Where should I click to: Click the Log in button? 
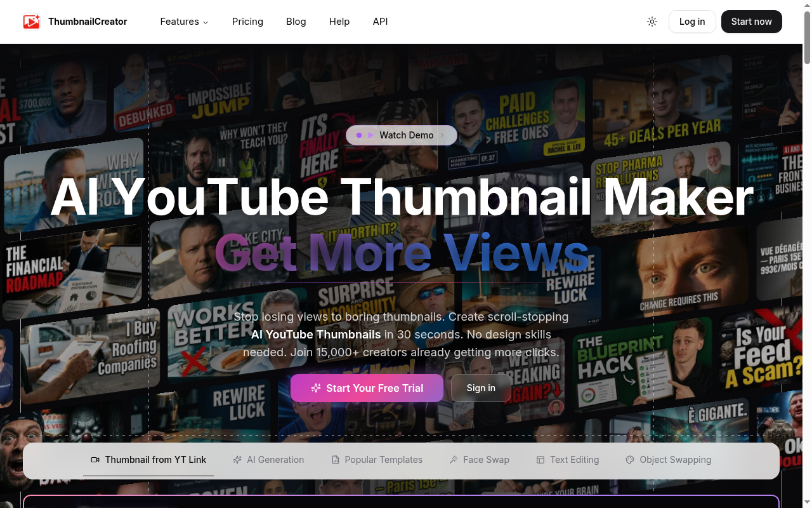(692, 22)
